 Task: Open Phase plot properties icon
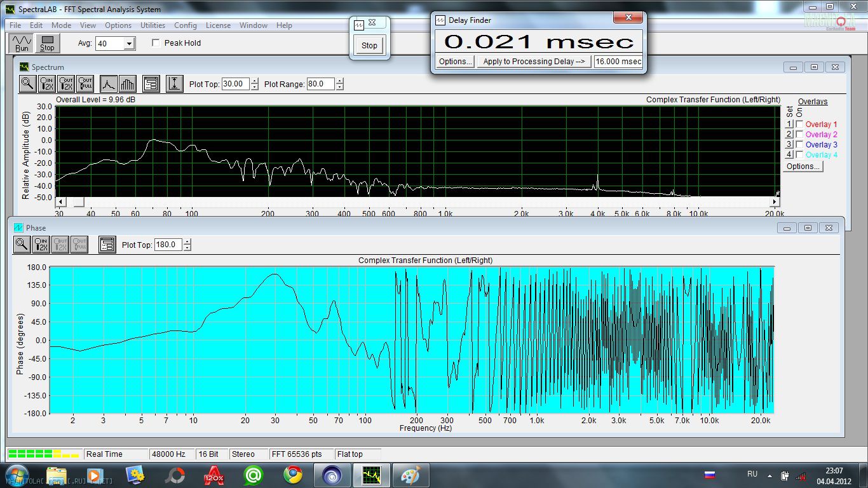107,244
